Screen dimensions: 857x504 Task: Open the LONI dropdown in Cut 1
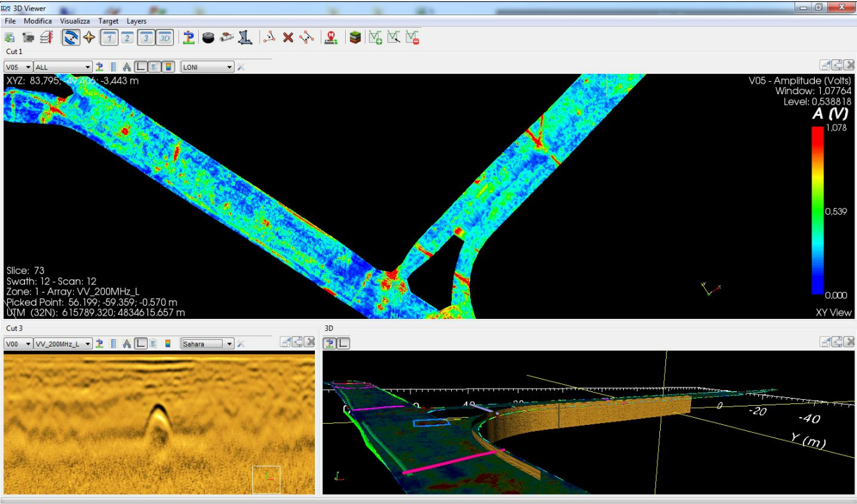[207, 67]
